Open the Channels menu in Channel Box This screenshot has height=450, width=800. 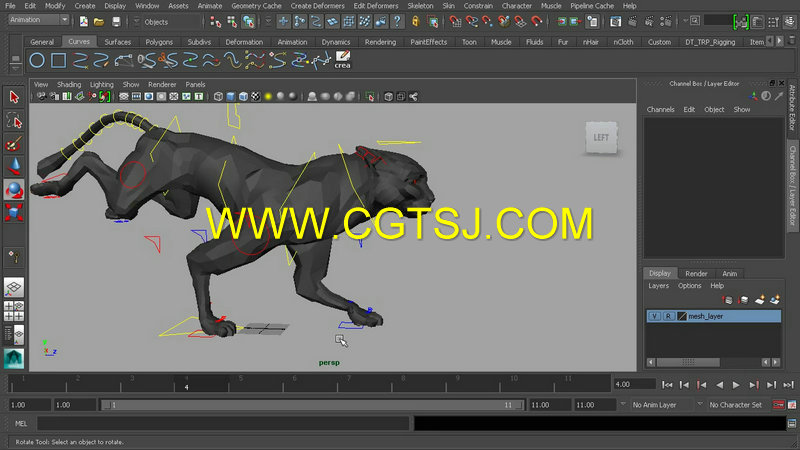click(661, 109)
